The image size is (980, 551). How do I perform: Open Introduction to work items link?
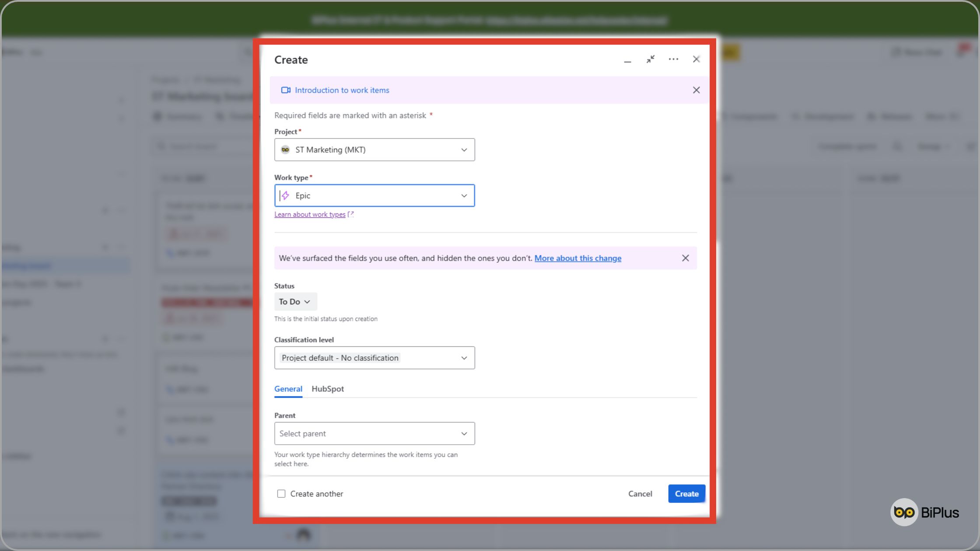tap(342, 90)
